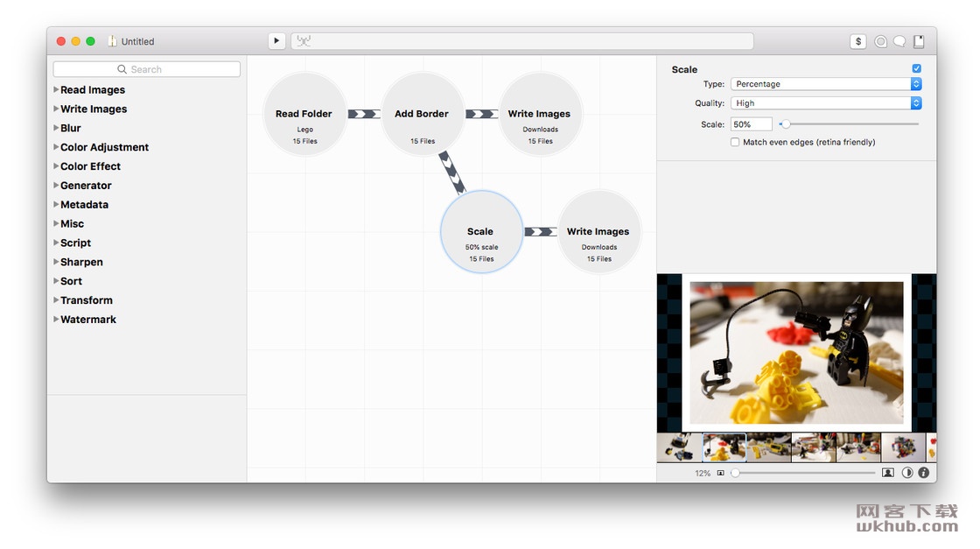The width and height of the screenshot is (980, 549).
Task: Click the Run workflow play button
Action: [x=276, y=41]
